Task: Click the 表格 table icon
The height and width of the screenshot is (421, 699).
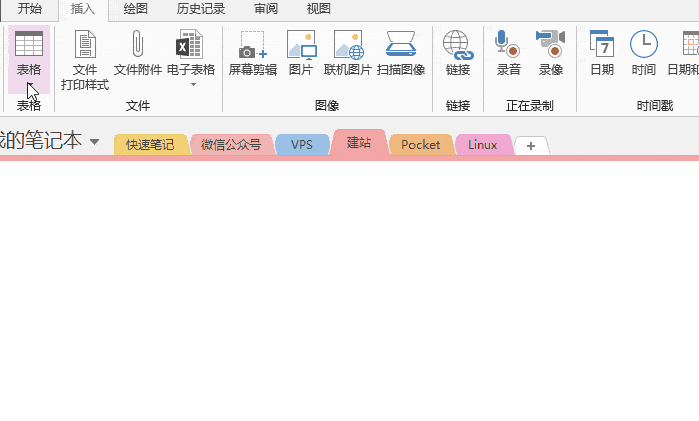Action: click(29, 44)
